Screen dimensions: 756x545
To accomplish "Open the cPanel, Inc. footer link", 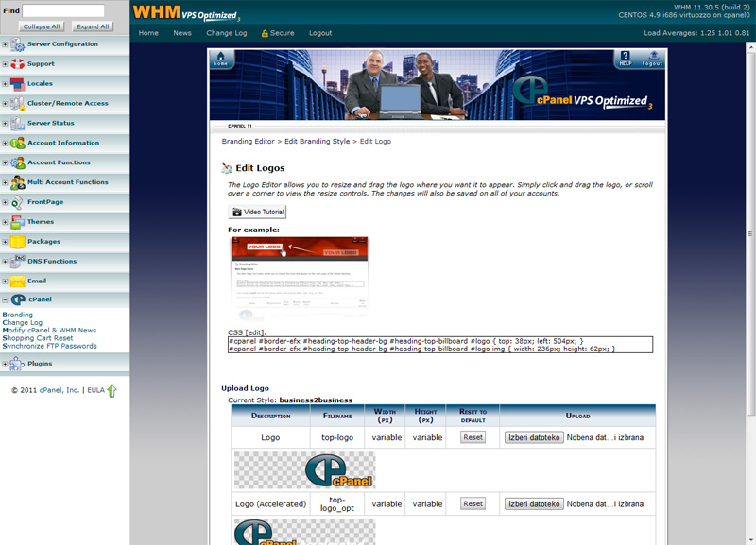I will (x=60, y=390).
